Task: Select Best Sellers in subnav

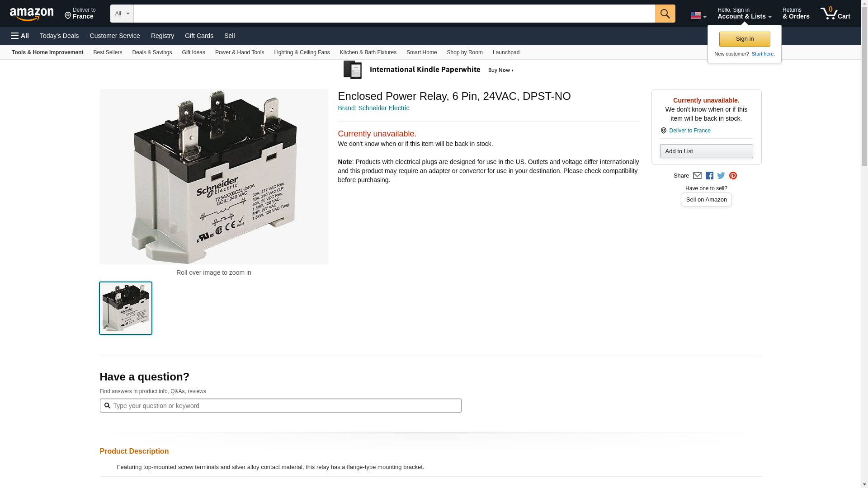Action: pyautogui.click(x=108, y=52)
